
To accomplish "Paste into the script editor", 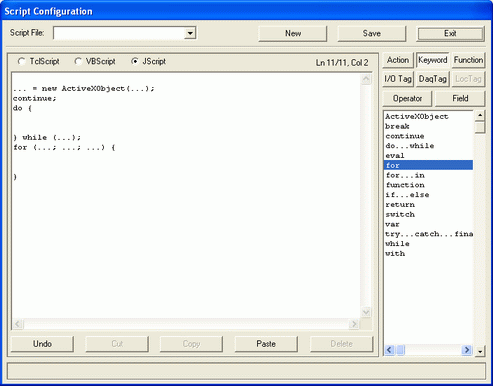I will coord(266,344).
